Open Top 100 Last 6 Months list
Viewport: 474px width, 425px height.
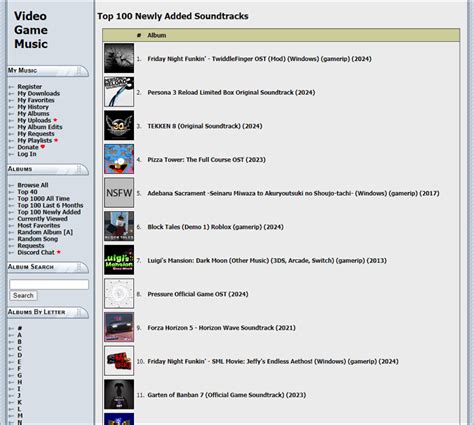(x=50, y=205)
